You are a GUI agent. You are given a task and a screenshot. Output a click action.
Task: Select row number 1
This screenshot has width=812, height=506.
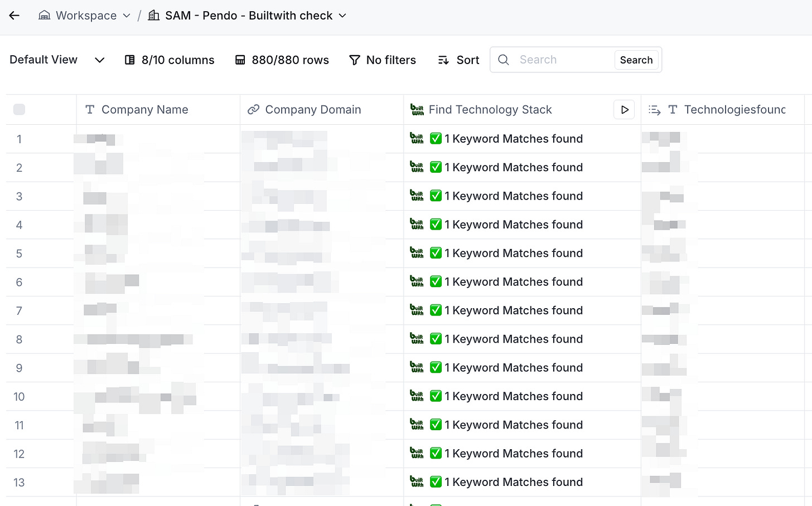[x=19, y=139]
